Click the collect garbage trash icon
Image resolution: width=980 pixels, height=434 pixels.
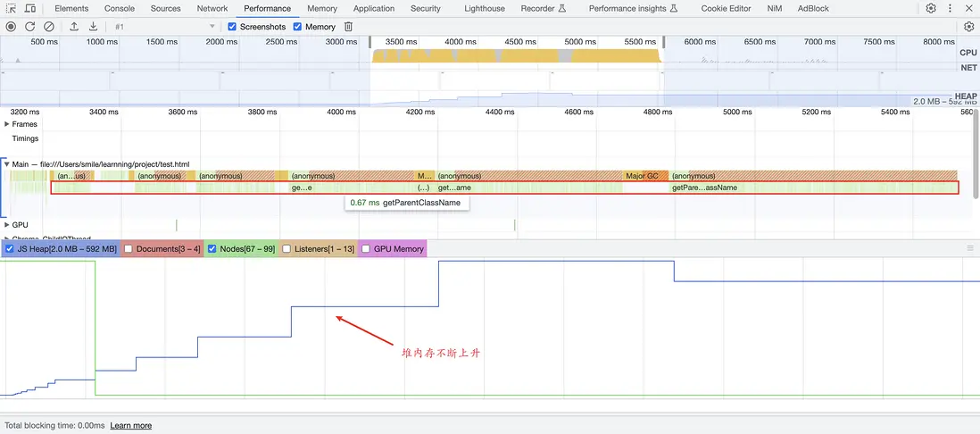coord(349,27)
